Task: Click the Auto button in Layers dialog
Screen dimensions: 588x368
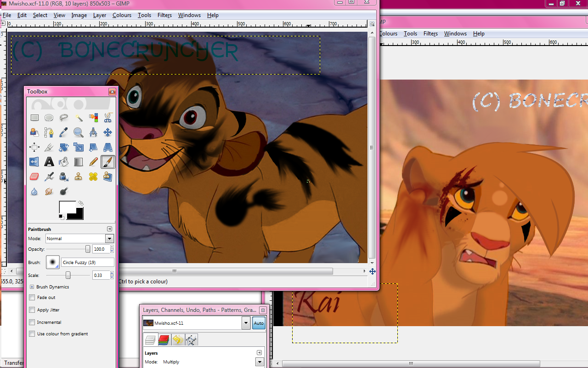Action: pos(259,323)
